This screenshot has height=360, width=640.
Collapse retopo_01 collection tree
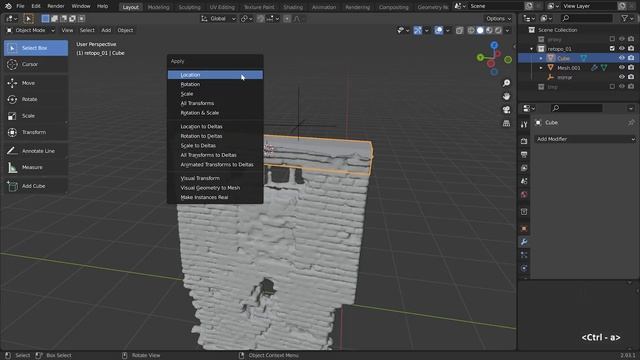click(532, 49)
